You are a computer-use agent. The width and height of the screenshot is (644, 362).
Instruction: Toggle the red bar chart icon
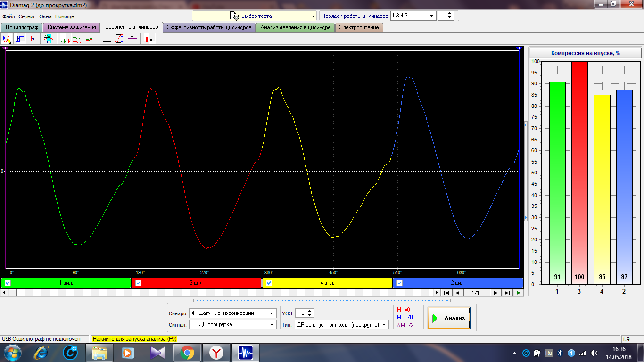(149, 39)
